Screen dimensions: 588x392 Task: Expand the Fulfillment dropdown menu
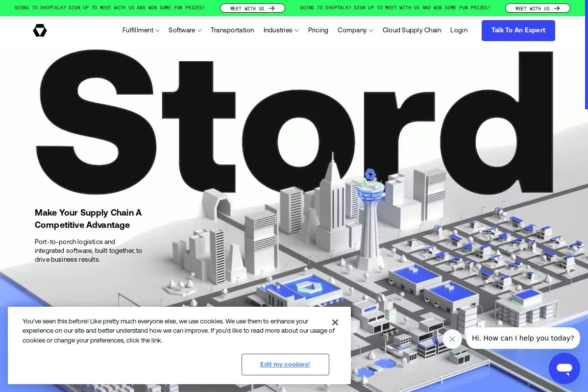141,30
